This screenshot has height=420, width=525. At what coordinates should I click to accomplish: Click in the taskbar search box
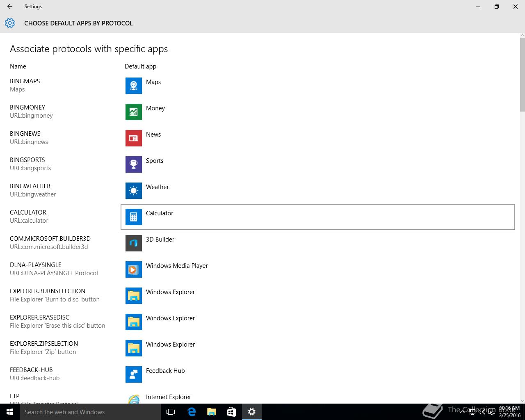click(90, 412)
